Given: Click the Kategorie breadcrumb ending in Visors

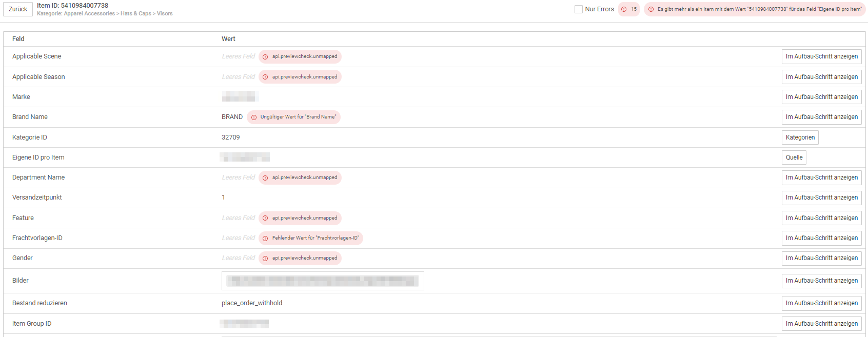Looking at the screenshot, I should [x=105, y=13].
